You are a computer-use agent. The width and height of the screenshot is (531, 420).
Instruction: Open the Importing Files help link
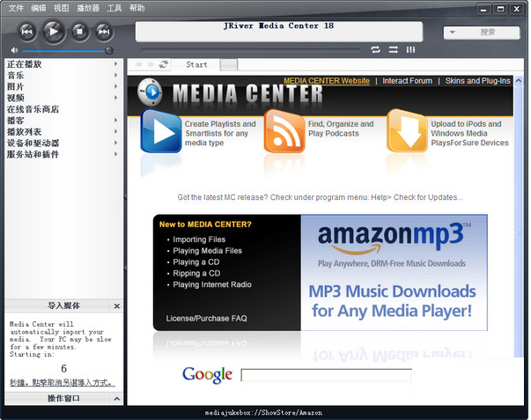[x=199, y=239]
